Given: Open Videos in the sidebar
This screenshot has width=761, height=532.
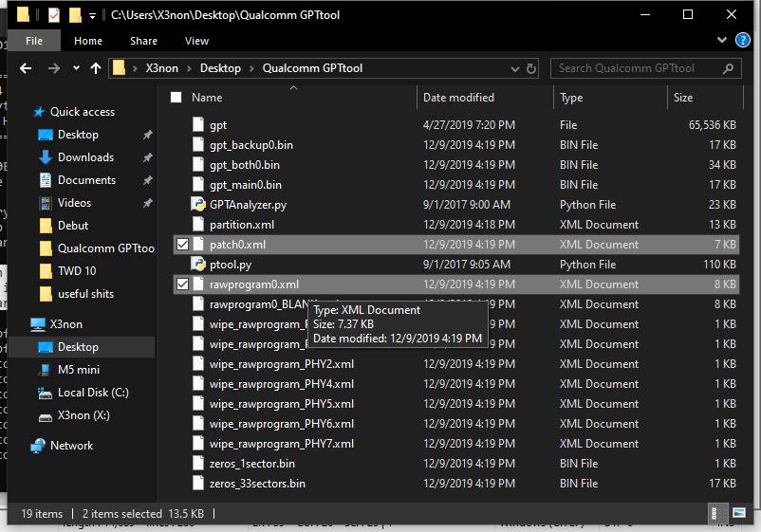Looking at the screenshot, I should [x=74, y=203].
